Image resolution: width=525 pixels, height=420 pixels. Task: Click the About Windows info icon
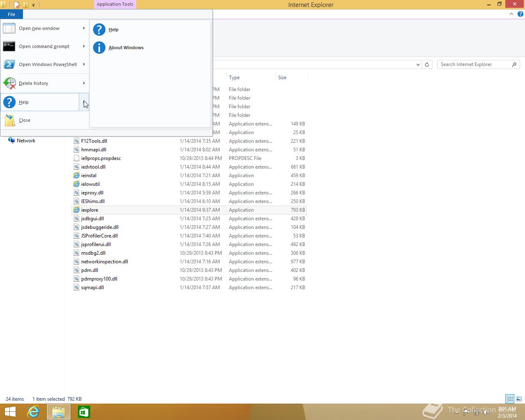coord(99,48)
